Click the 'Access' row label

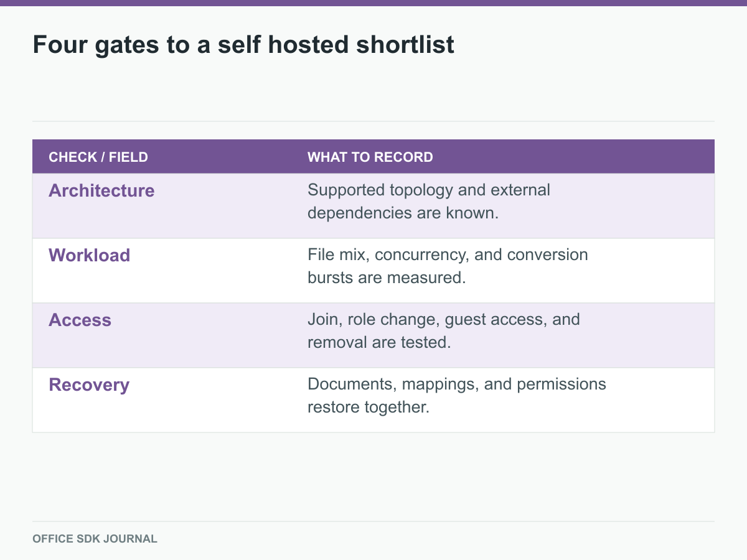[80, 320]
